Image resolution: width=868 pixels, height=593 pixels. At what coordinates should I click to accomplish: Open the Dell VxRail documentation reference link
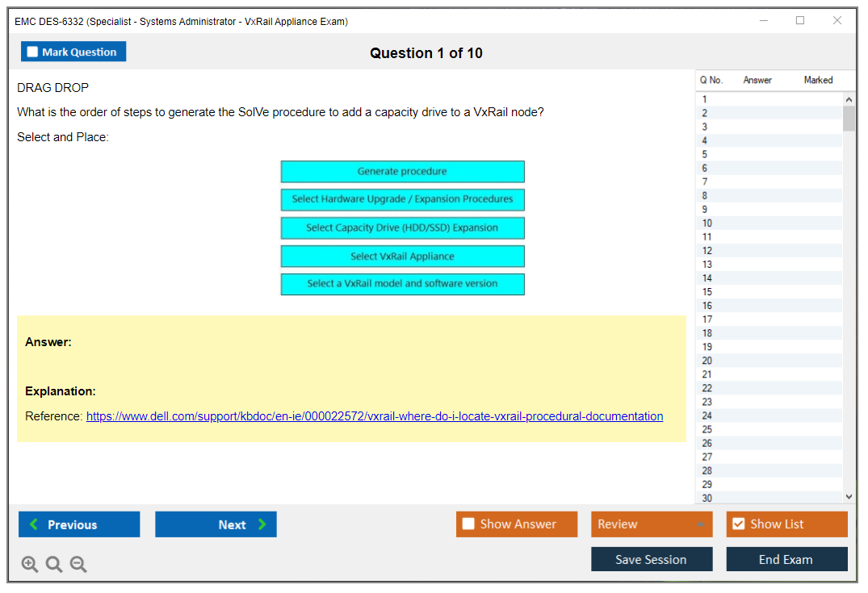pyautogui.click(x=375, y=416)
